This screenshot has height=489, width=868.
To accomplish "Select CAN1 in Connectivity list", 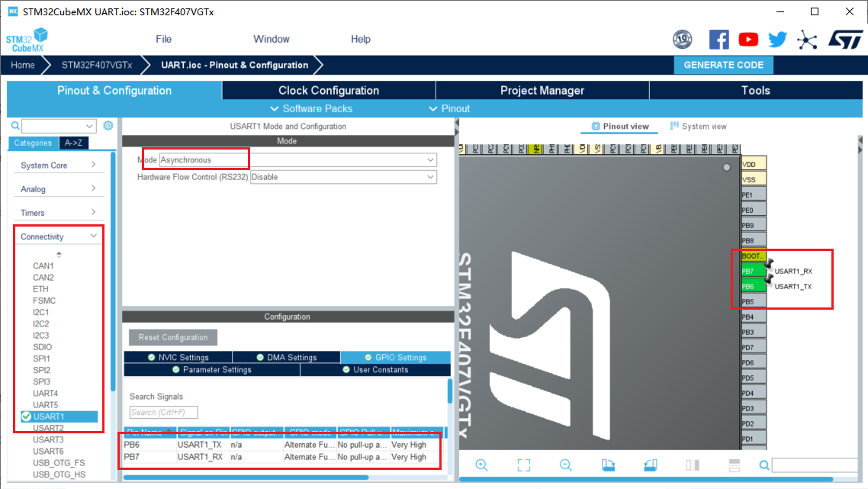I will coord(43,265).
